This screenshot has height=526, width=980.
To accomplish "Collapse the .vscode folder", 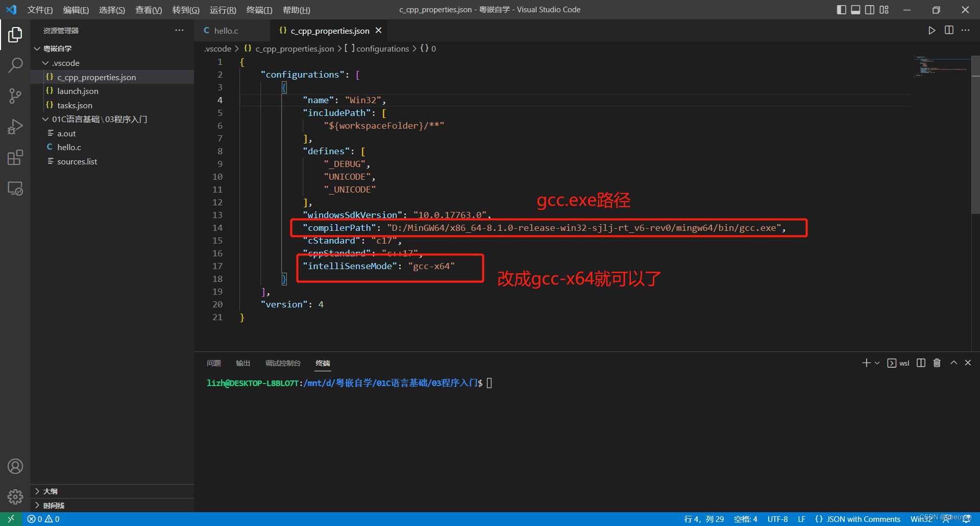I will pos(45,63).
